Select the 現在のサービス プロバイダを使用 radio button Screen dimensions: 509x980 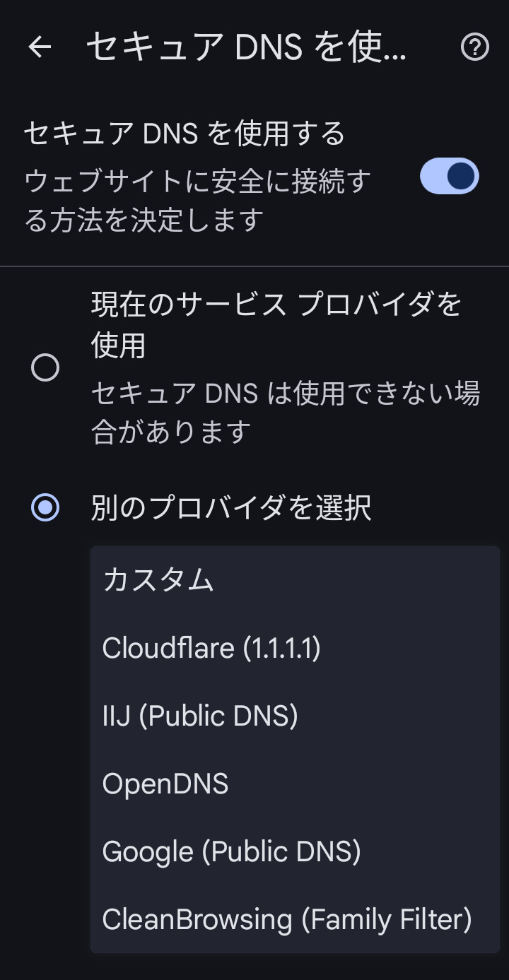45,367
